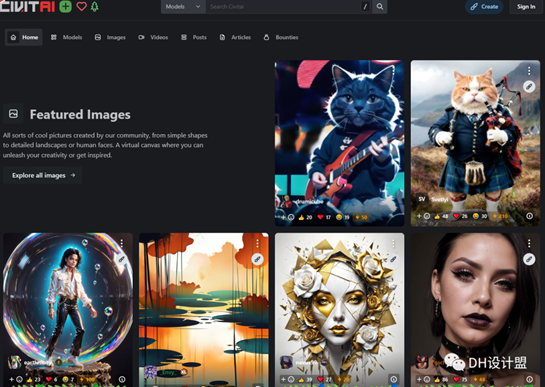
Task: Click remix brush icon on bagpipe cat card
Action: (529, 86)
